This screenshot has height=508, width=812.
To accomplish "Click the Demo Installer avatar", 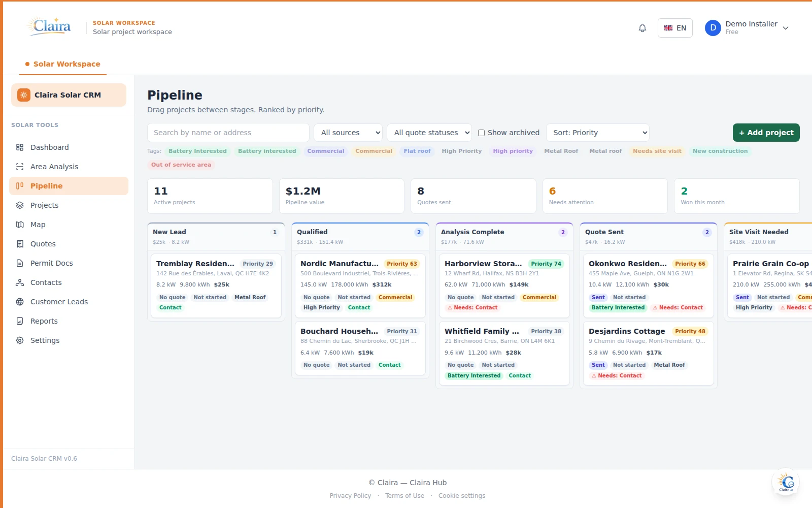I will [x=713, y=28].
